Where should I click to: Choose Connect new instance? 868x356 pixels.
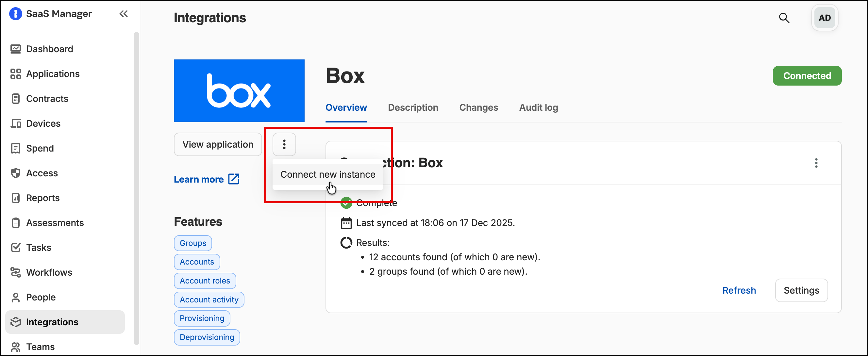327,174
